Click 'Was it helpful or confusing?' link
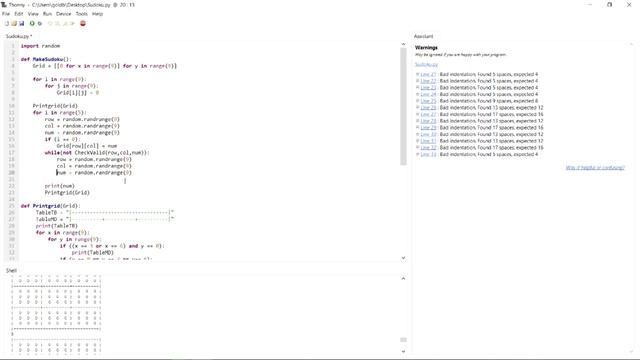 click(x=595, y=168)
